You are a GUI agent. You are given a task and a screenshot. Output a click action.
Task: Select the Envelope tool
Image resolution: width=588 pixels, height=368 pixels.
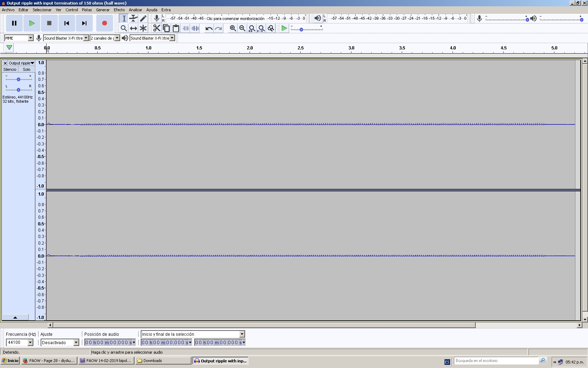133,18
